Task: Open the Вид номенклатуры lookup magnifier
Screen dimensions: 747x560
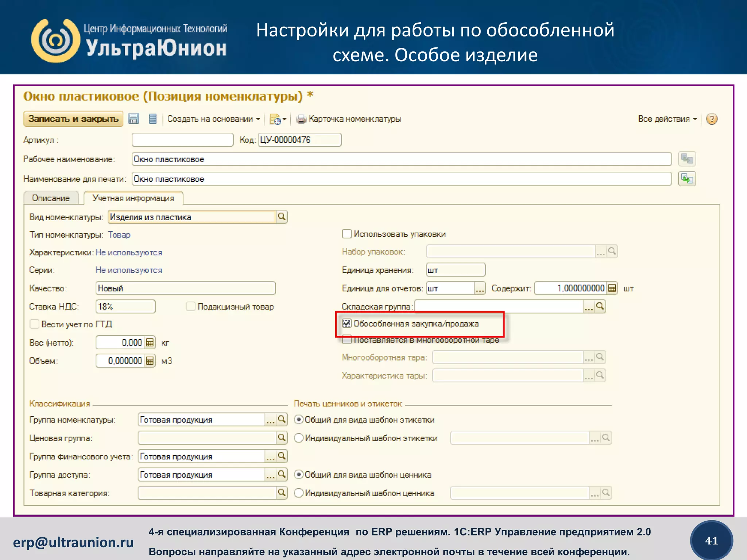Action: click(282, 217)
